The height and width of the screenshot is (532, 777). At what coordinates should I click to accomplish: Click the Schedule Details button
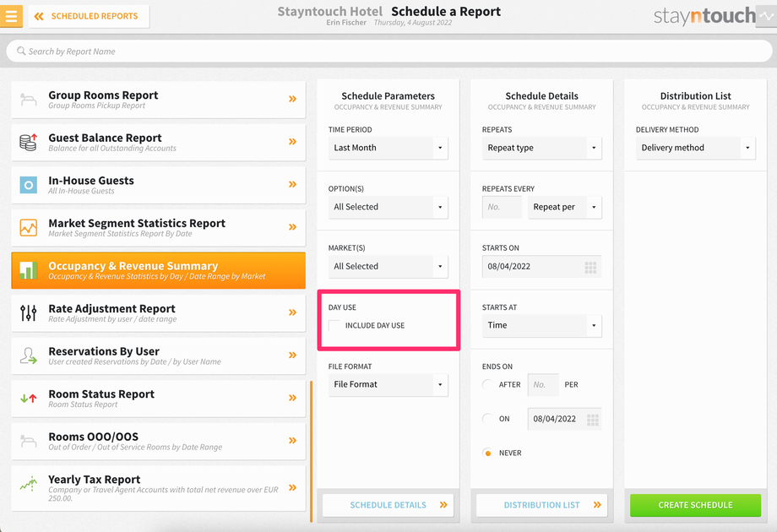click(x=388, y=505)
